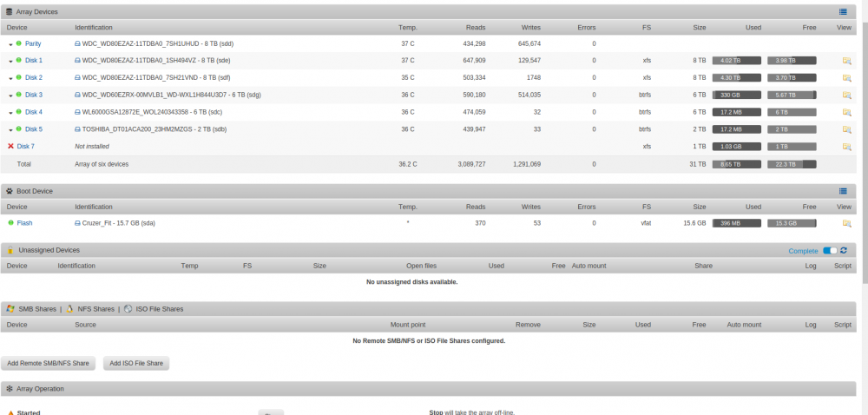Open the Disk 7 settings link

click(25, 147)
